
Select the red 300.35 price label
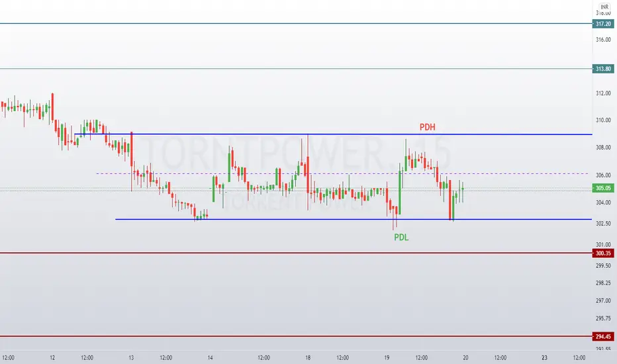pyautogui.click(x=603, y=253)
